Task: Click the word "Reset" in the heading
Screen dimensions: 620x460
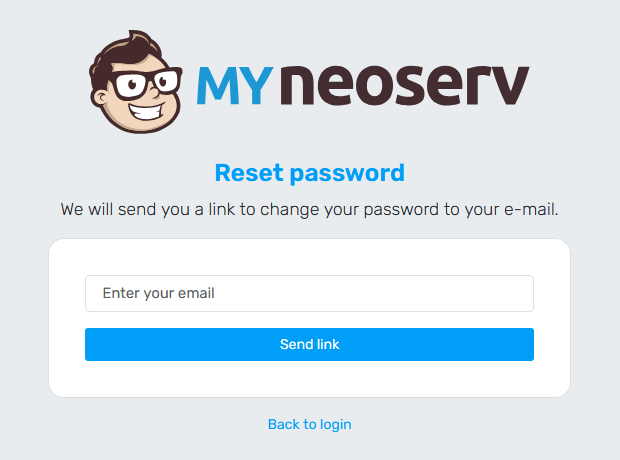Action: [247, 173]
